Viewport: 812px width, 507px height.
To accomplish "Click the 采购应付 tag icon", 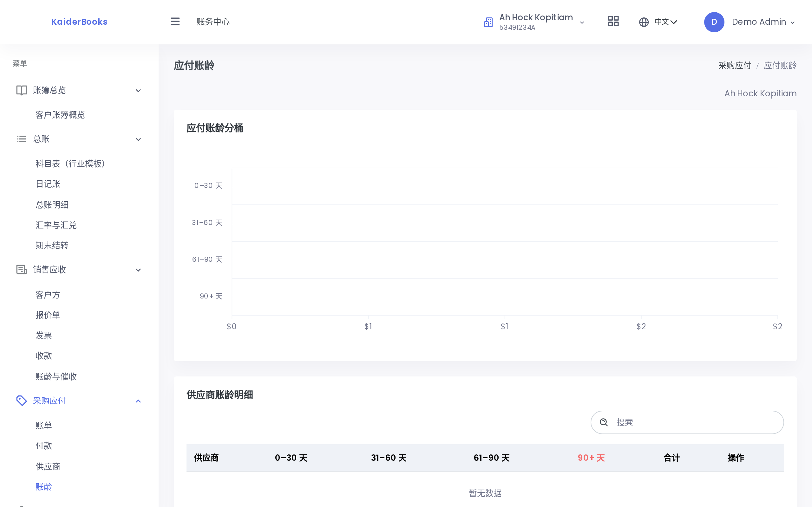I will (22, 400).
